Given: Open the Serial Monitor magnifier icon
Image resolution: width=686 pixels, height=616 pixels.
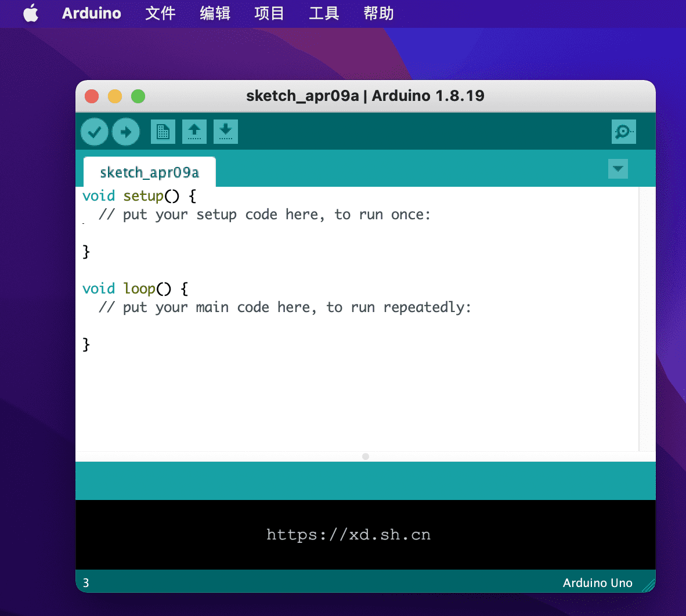Looking at the screenshot, I should point(623,132).
